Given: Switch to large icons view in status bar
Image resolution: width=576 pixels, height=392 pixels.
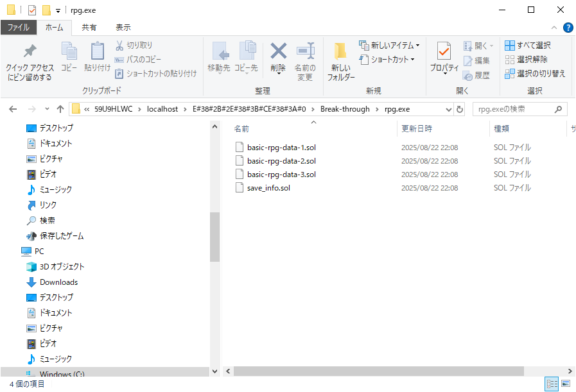Looking at the screenshot, I should [566, 384].
